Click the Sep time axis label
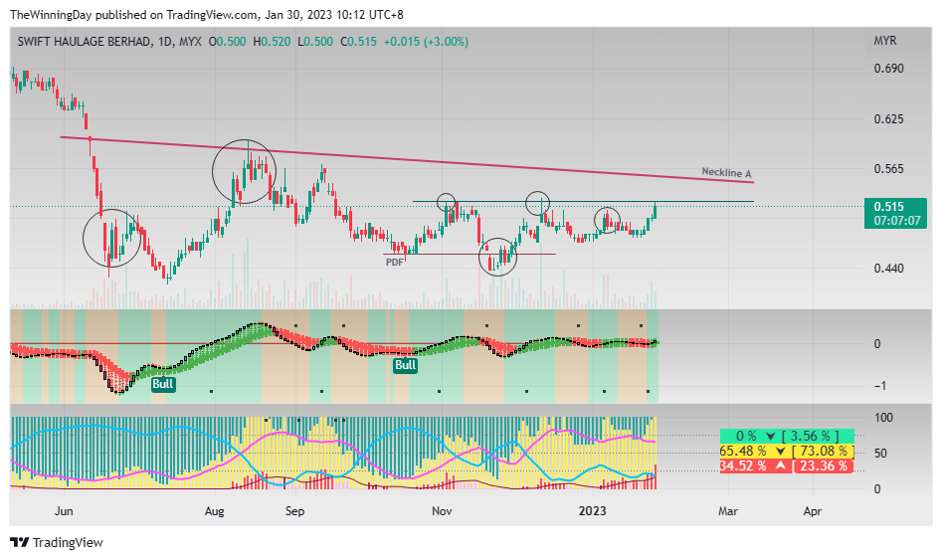 295,511
